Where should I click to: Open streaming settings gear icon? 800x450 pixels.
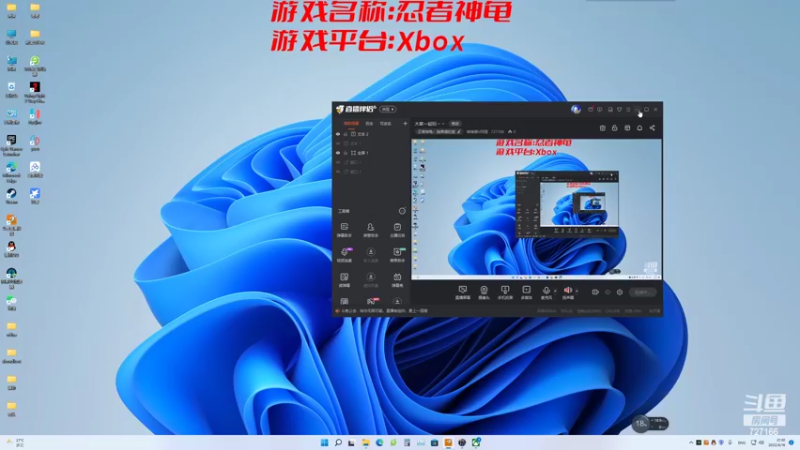click(619, 292)
